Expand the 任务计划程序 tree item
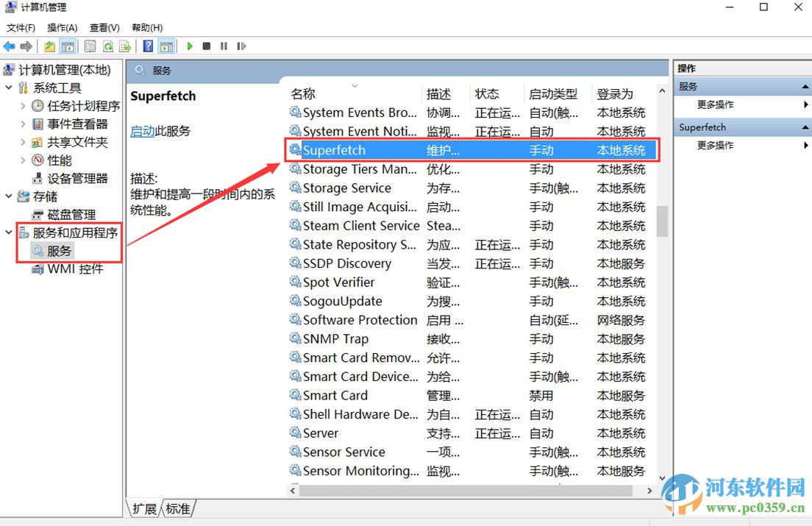Image resolution: width=812 pixels, height=526 pixels. [22, 105]
